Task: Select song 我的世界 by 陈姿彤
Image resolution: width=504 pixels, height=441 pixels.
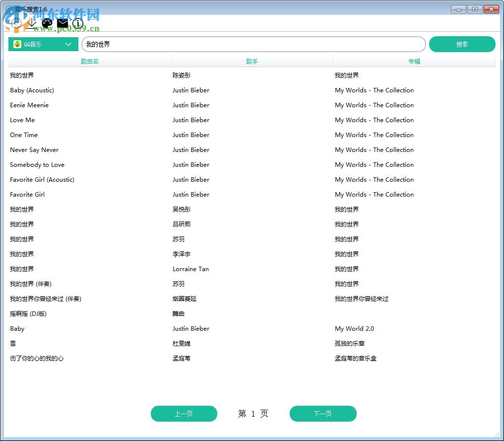Action: tap(22, 75)
